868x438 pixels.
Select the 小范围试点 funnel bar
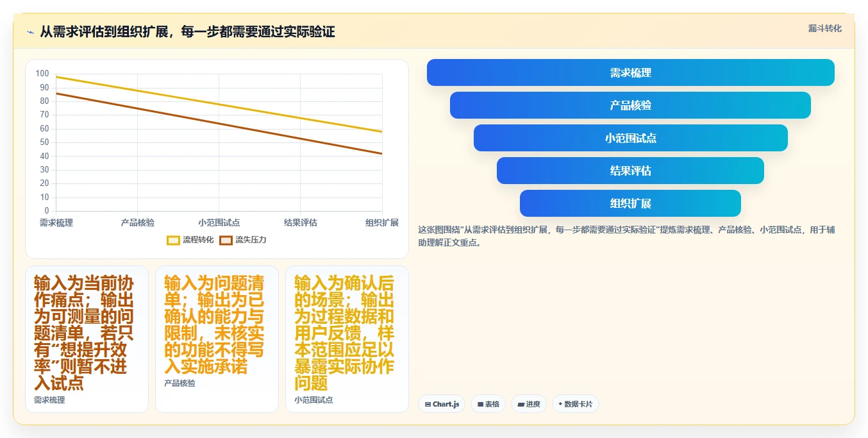630,138
